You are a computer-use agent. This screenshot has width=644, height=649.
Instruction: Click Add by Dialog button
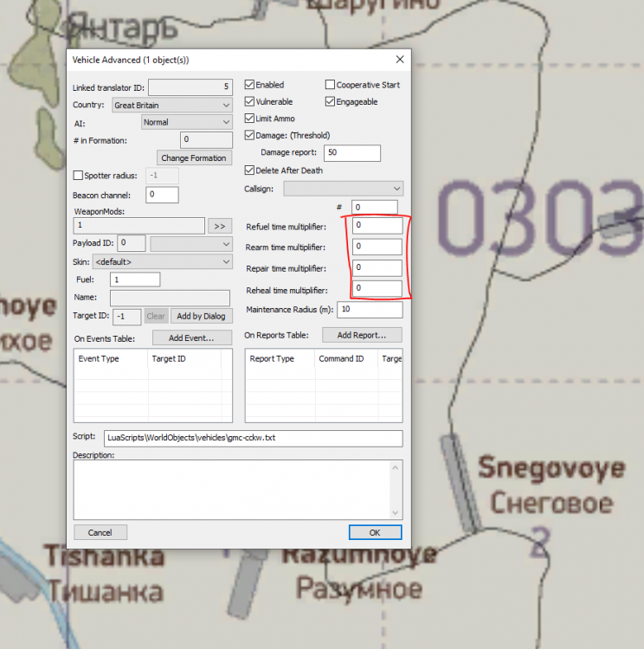tap(202, 316)
